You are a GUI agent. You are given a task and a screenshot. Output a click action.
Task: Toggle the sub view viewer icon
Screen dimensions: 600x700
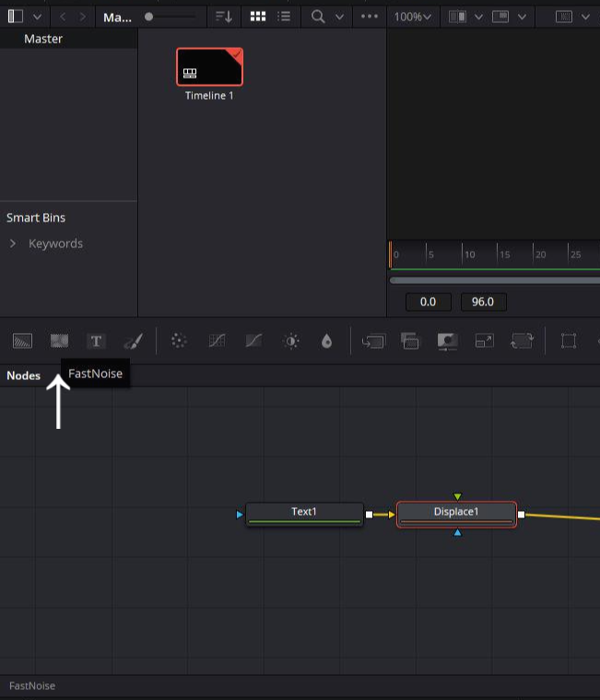pos(500,17)
